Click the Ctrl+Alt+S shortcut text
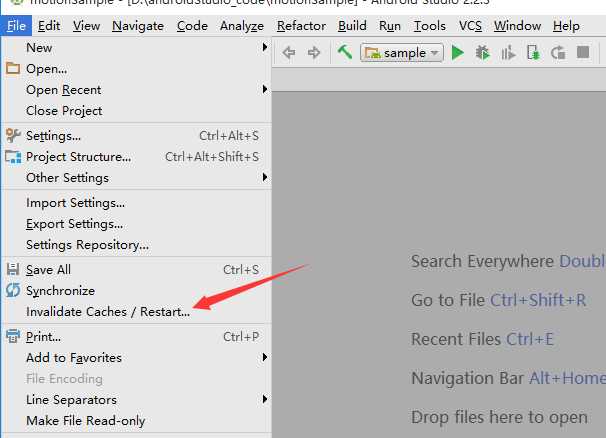This screenshot has height=438, width=606. click(x=229, y=136)
